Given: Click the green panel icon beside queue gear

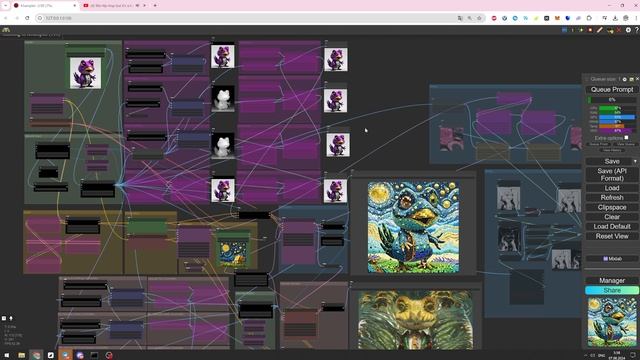Looking at the screenshot, I should 631,79.
